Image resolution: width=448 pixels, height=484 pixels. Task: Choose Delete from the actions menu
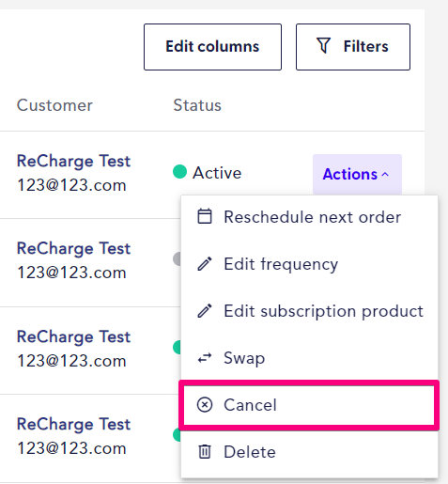[x=309, y=452]
